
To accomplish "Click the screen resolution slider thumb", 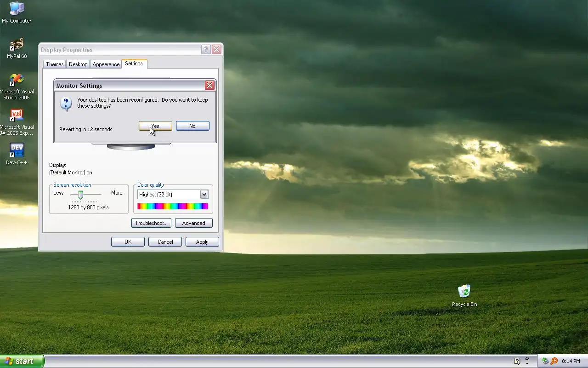I will 80,195.
